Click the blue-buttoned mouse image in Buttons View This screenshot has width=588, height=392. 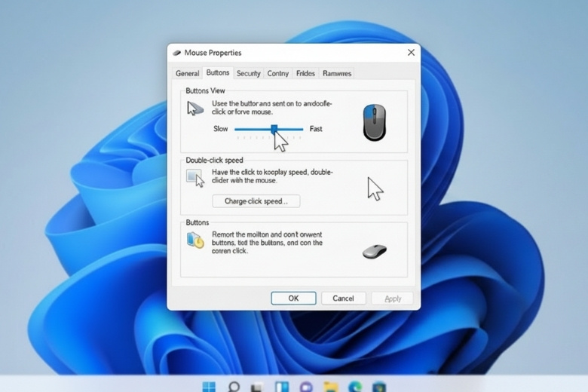pos(374,122)
